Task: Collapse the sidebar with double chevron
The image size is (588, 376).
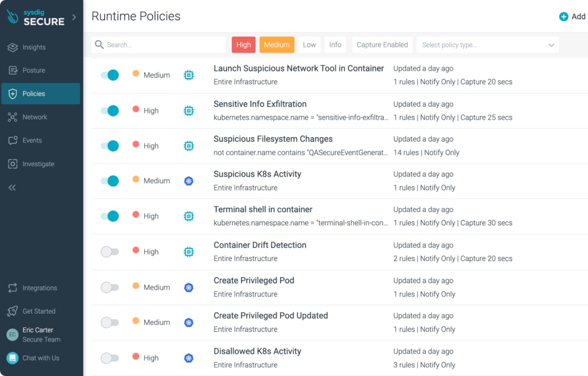Action: click(x=12, y=188)
